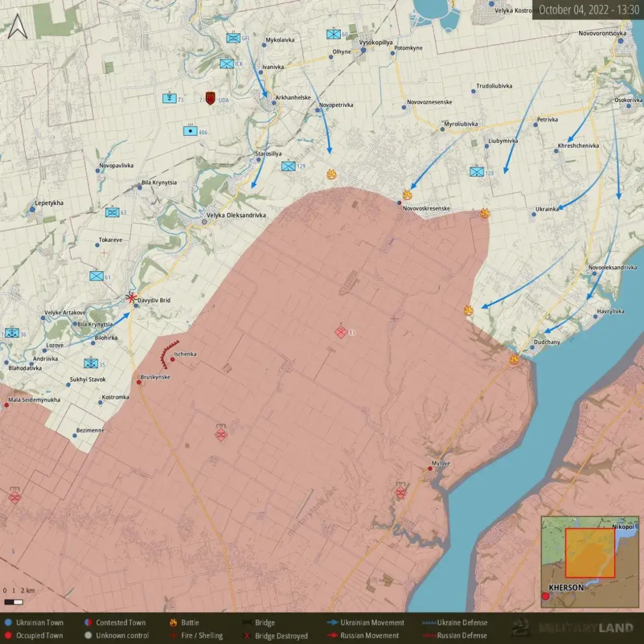Click the red UDA shield emblem
The width and height of the screenshot is (644, 644).
click(x=210, y=99)
